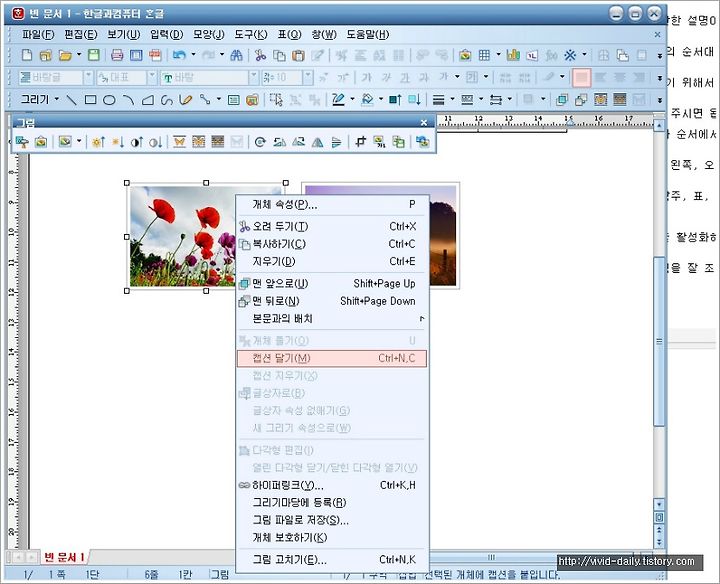
Task: Select the freehand curve drawing tool
Action: 167,100
